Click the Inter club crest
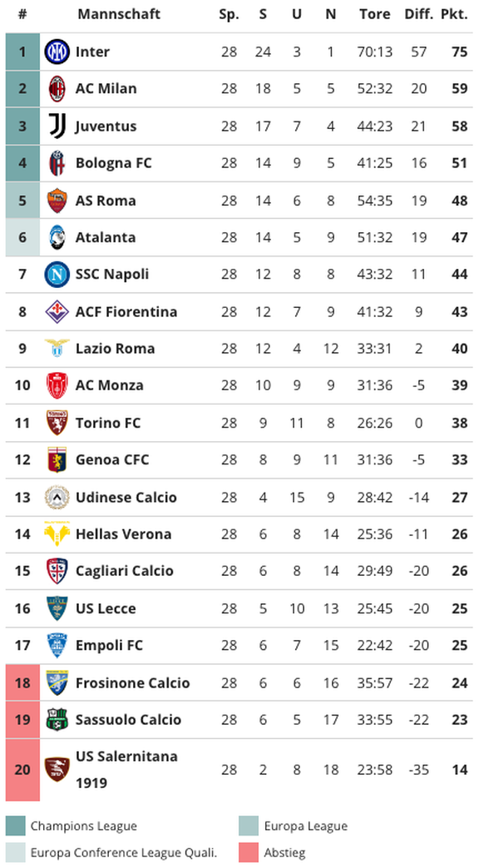 point(57,52)
